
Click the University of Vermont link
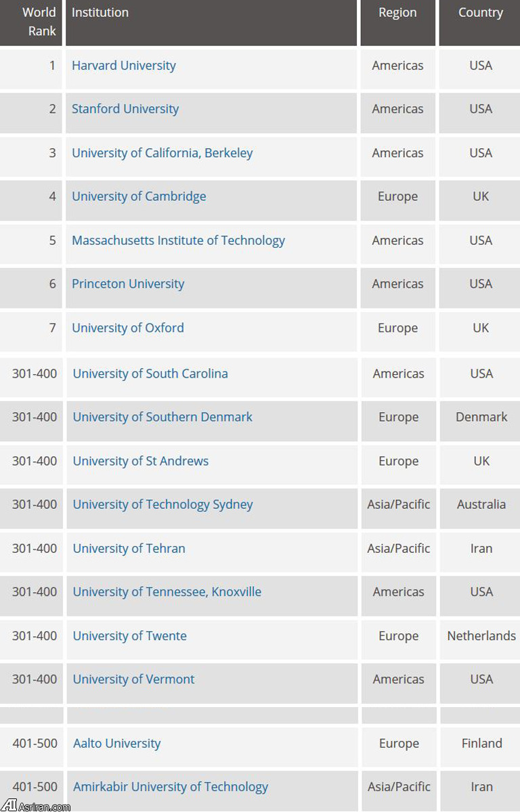[133, 679]
